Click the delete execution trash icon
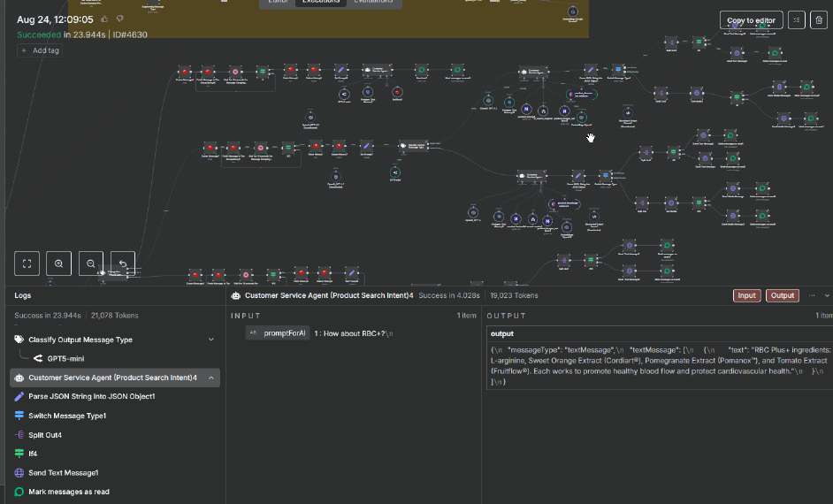 (819, 20)
